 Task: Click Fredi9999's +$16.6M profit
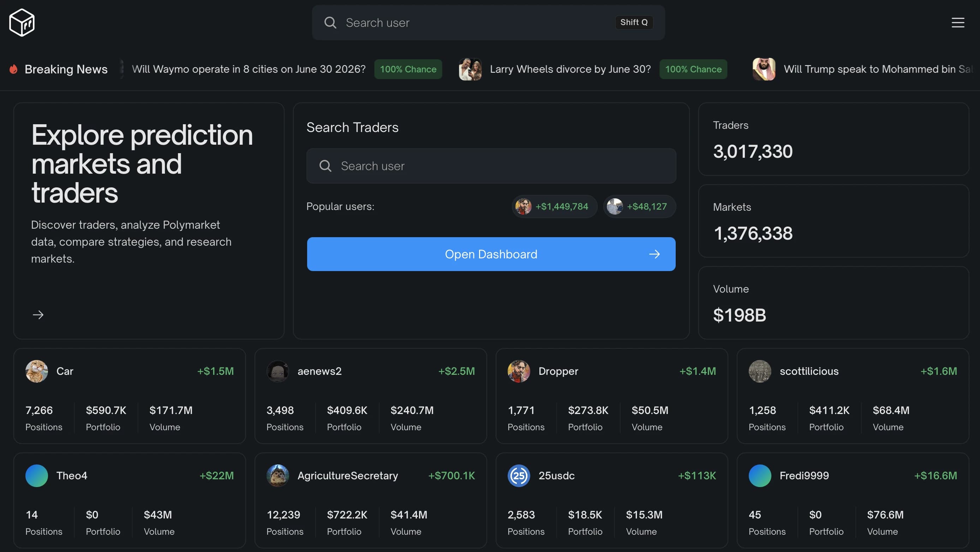pyautogui.click(x=936, y=475)
